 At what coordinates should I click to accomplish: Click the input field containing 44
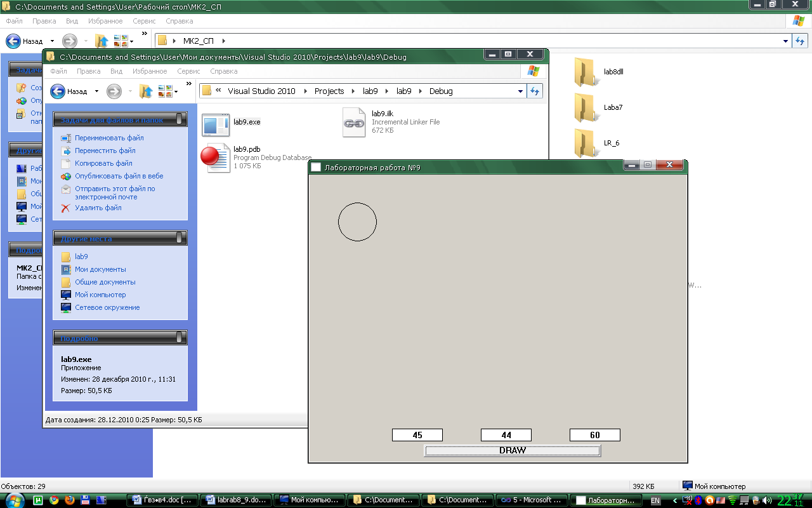coord(506,435)
